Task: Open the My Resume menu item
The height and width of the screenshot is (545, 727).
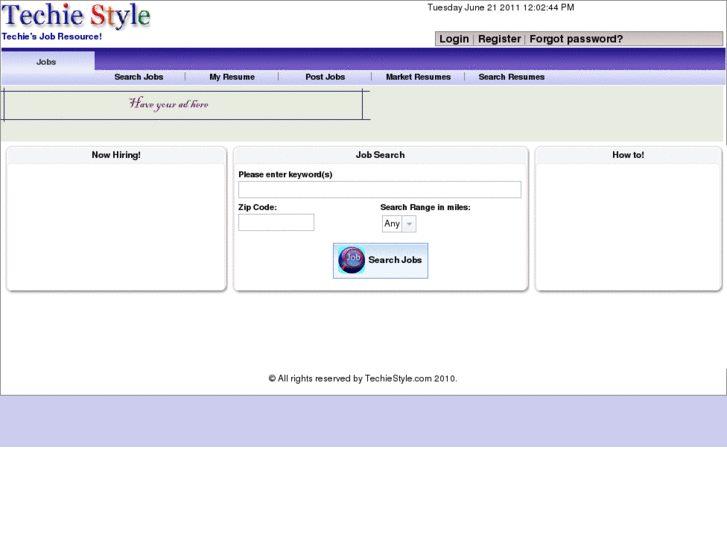Action: [232, 77]
